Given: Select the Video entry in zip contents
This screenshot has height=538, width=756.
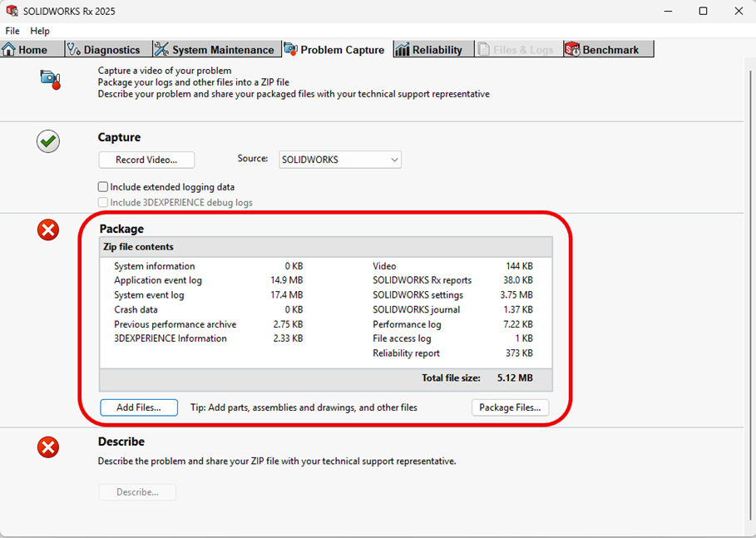Looking at the screenshot, I should point(384,266).
